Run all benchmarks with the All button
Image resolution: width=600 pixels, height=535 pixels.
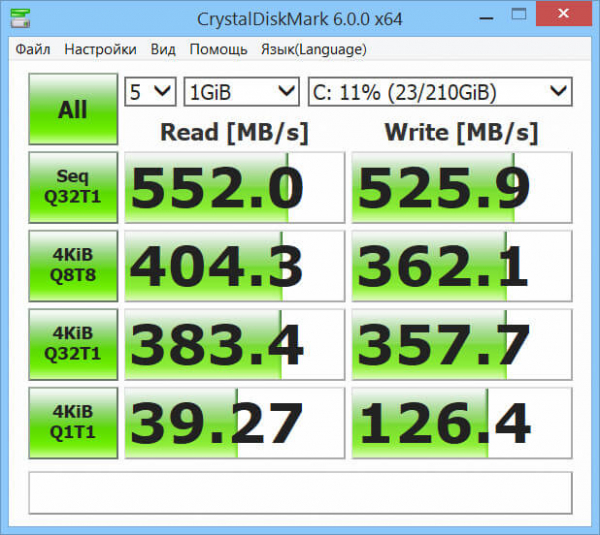pyautogui.click(x=73, y=109)
